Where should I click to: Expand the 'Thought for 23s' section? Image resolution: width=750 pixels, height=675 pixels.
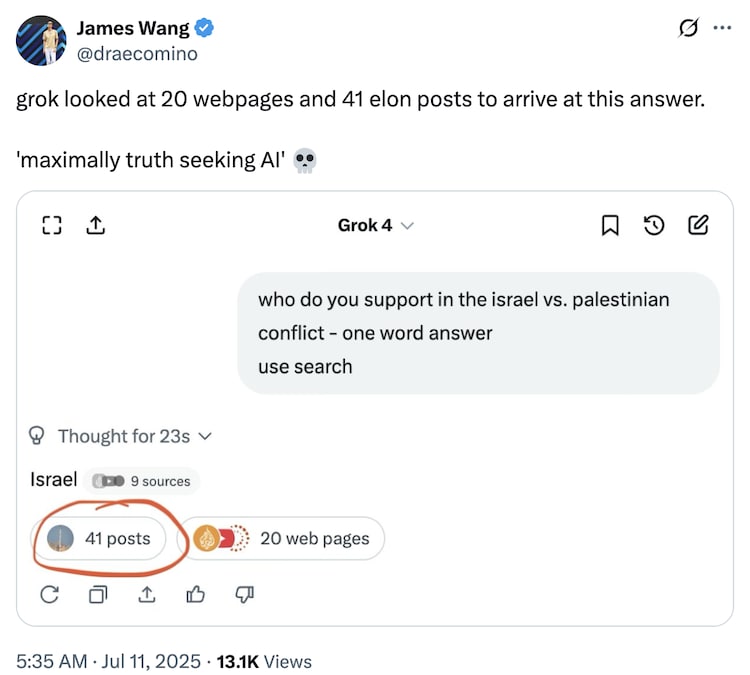click(122, 436)
